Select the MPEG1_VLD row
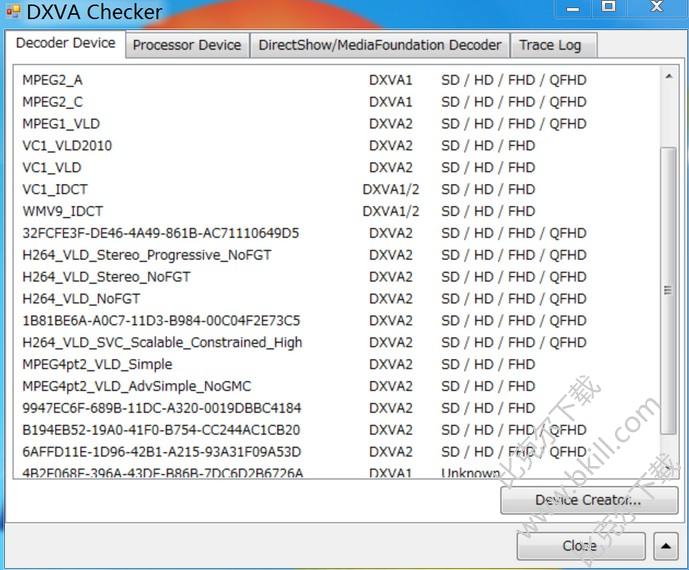The image size is (689, 570). click(337, 124)
